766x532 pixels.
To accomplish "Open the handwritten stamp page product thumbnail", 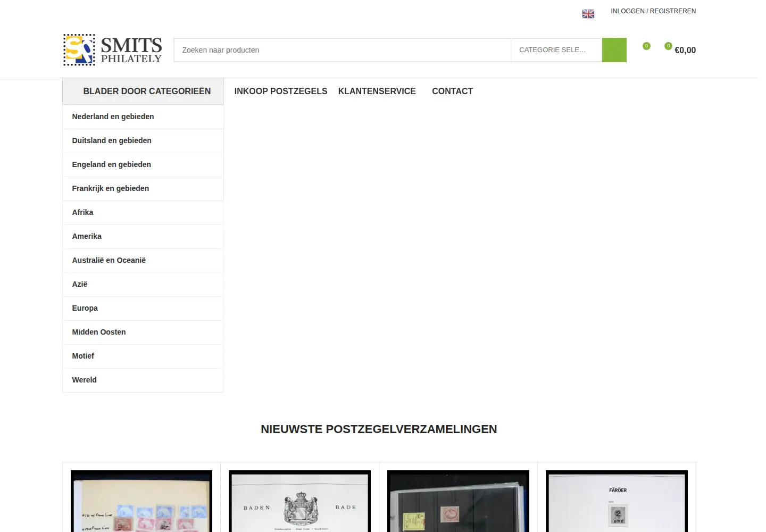I will click(x=141, y=501).
